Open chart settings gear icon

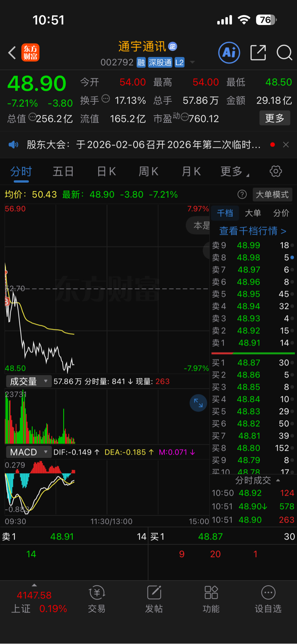pyautogui.click(x=276, y=171)
